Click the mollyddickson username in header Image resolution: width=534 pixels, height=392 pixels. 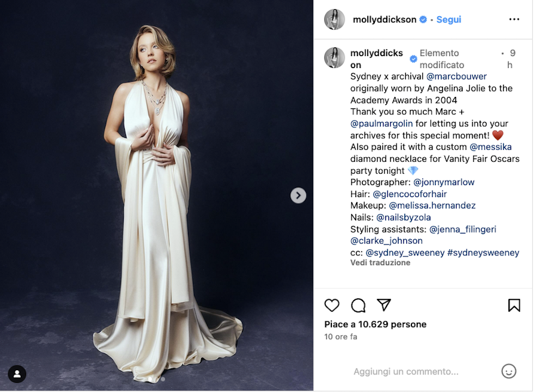(x=385, y=20)
